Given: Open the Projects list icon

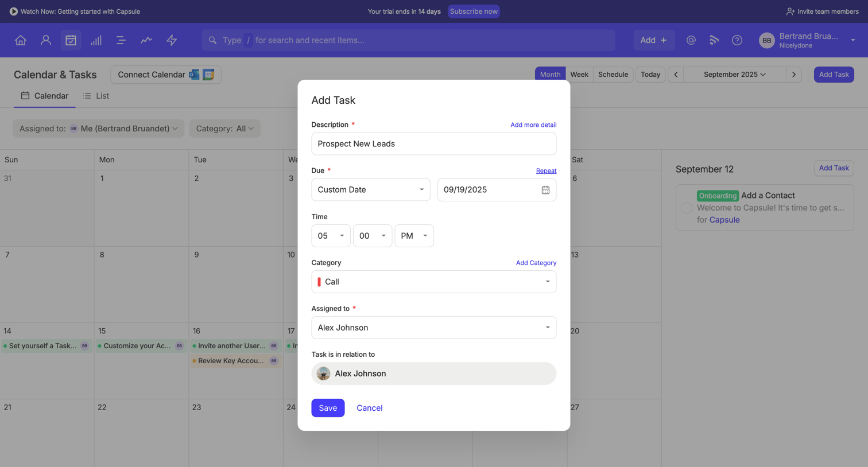Looking at the screenshot, I should (121, 40).
